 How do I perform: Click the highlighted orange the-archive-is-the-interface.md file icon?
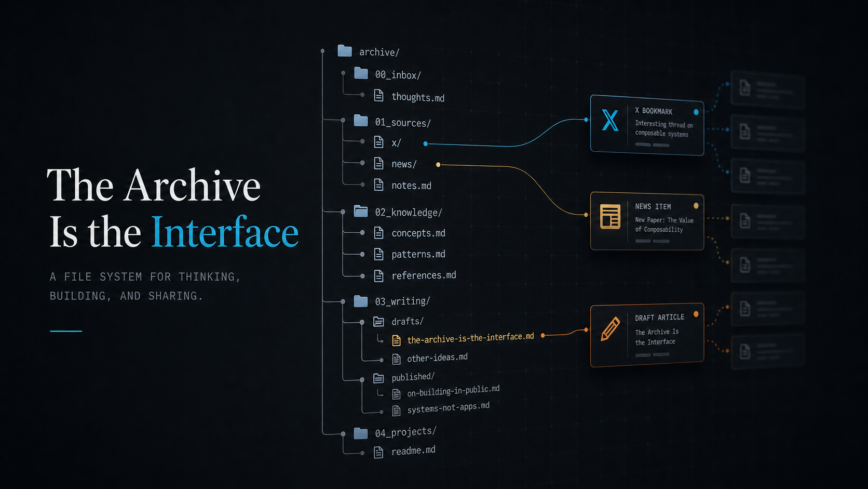(396, 340)
